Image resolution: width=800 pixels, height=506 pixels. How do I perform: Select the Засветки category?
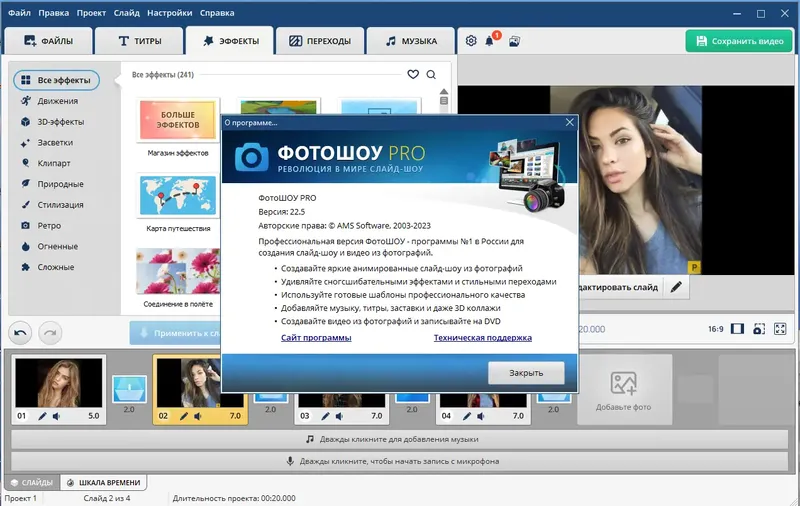tap(47, 143)
